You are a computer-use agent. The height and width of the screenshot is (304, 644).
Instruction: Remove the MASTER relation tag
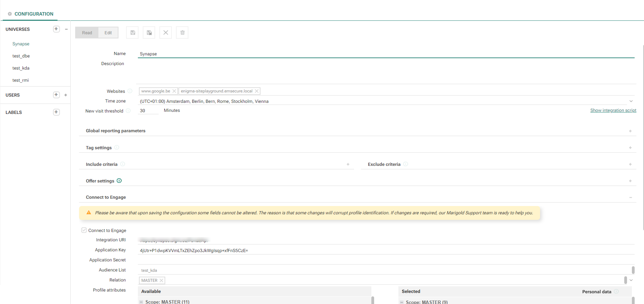point(161,280)
